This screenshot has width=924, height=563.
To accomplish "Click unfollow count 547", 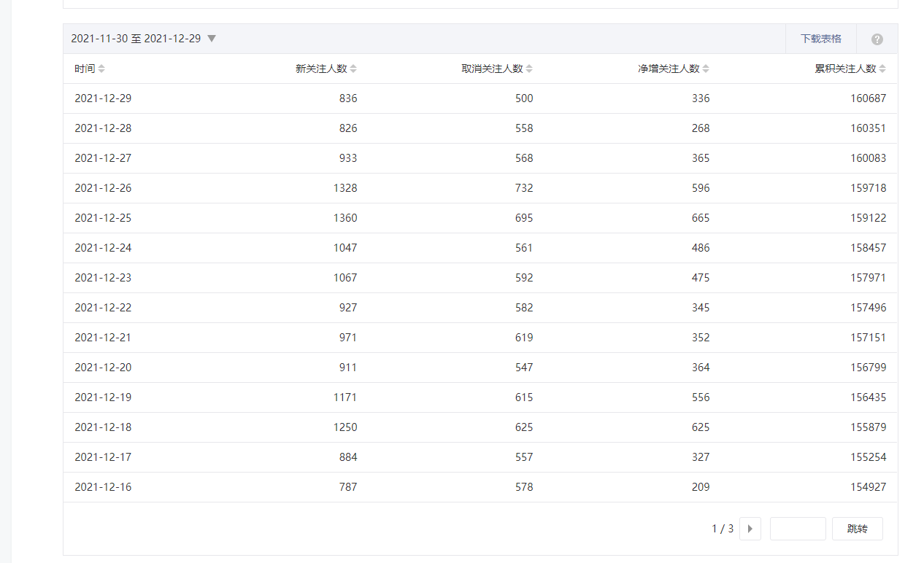I will click(x=524, y=368).
